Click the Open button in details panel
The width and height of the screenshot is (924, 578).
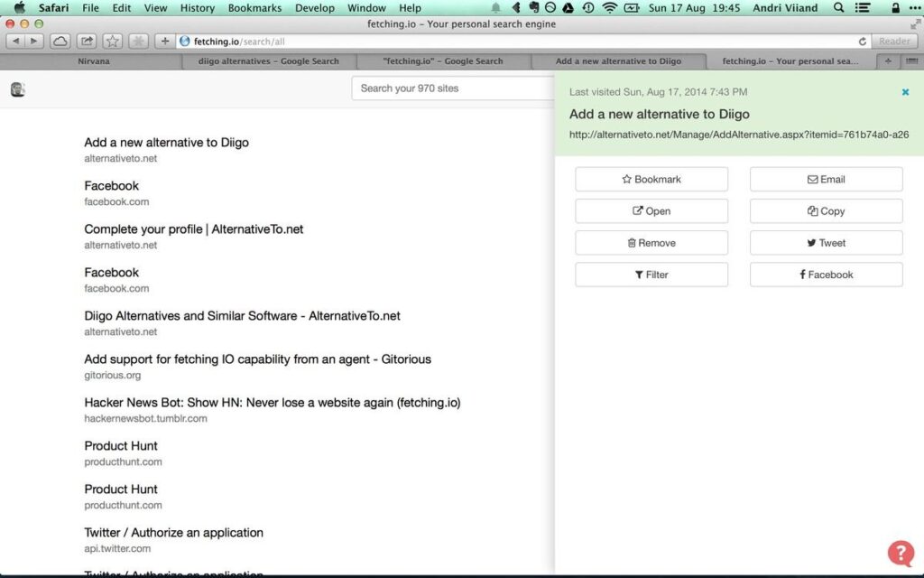pos(651,211)
